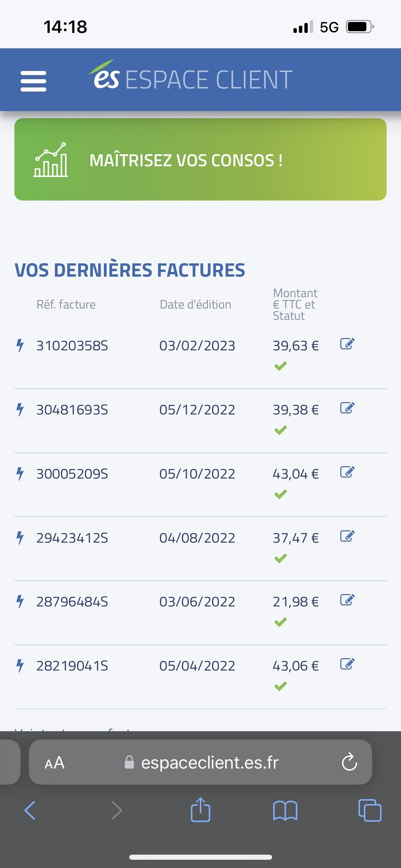Open the Maîtrisez vos consos banner
This screenshot has width=401, height=868.
point(200,159)
